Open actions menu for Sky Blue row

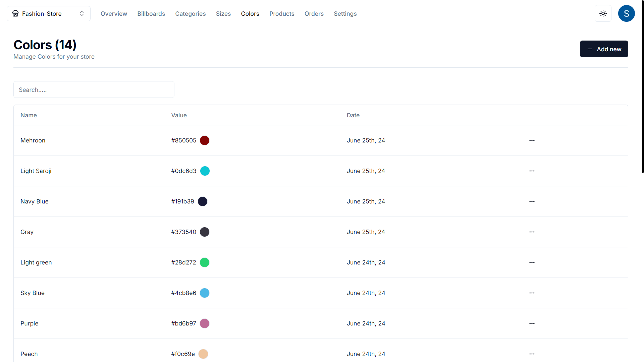[x=532, y=293]
